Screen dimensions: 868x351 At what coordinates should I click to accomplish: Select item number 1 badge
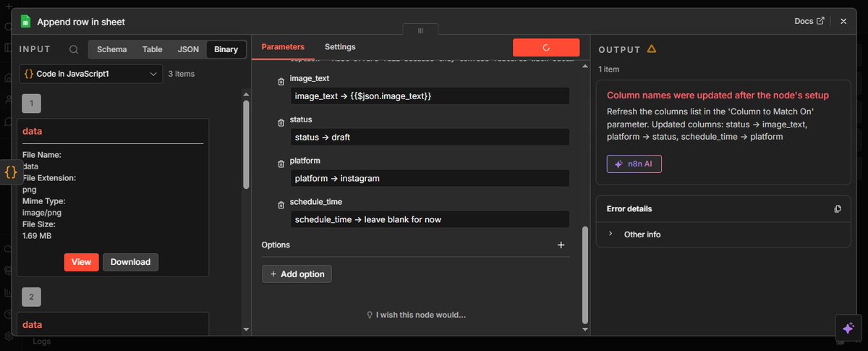pyautogui.click(x=32, y=104)
